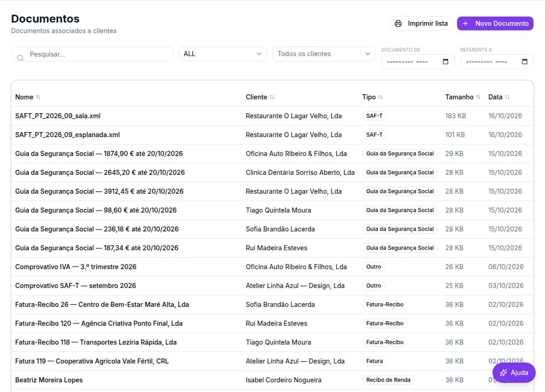Open the Beatriz Moreira Lopes document
Image resolution: width=545 pixels, height=392 pixels.
click(x=49, y=380)
